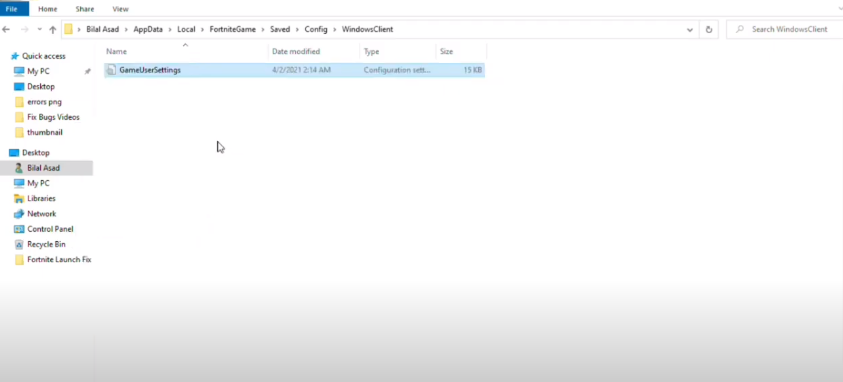Screen dimensions: 843x382
Task: Jump to the Local breadcrumb folder
Action: point(186,30)
